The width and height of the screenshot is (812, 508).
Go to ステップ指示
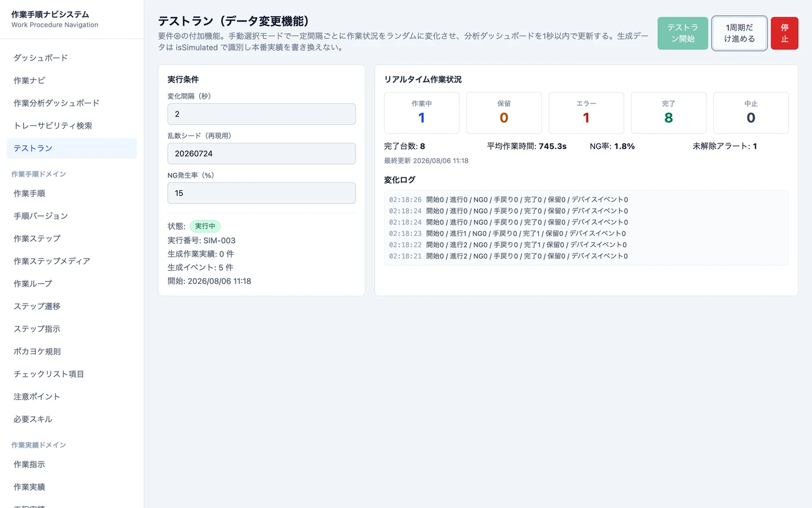pos(72,329)
